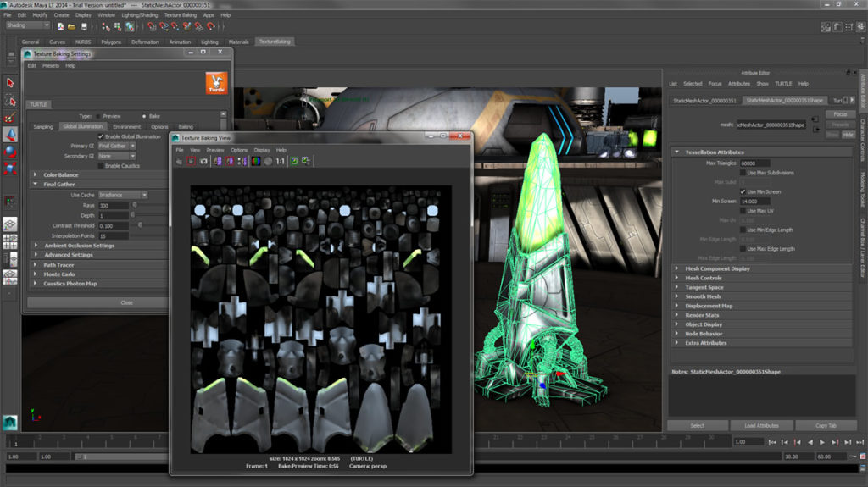Toggle RGB channels display in Baking View
Viewport: 868px width, 487px height.
(x=256, y=161)
